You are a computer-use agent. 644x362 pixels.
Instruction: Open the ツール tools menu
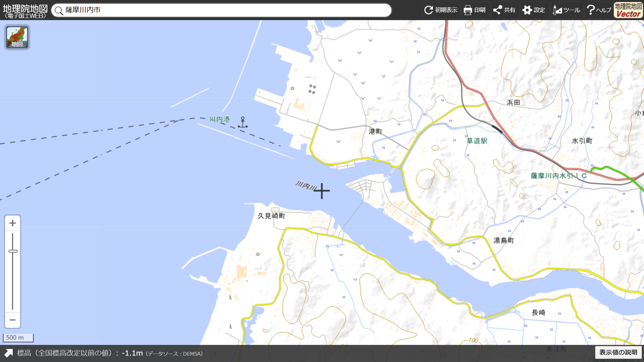coord(567,10)
